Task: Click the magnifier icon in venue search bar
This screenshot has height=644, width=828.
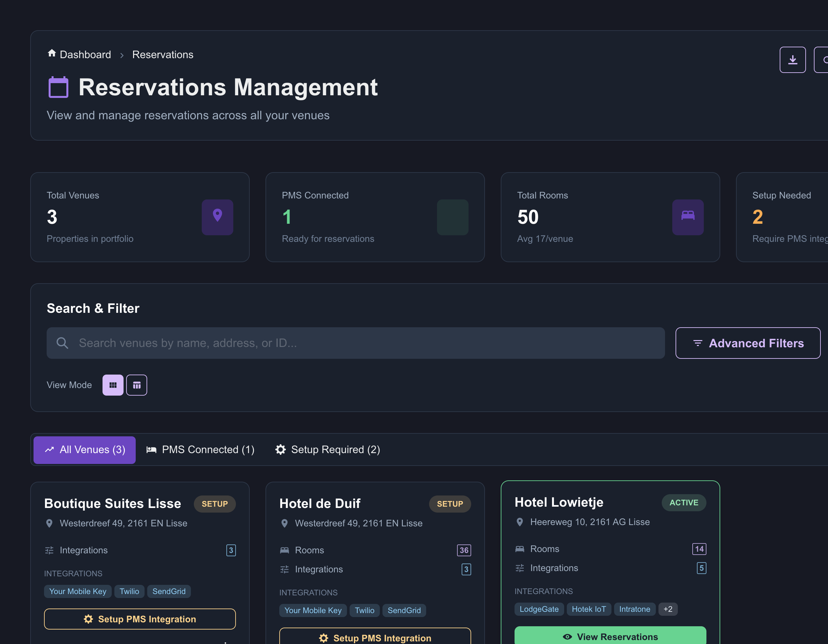Action: click(62, 343)
